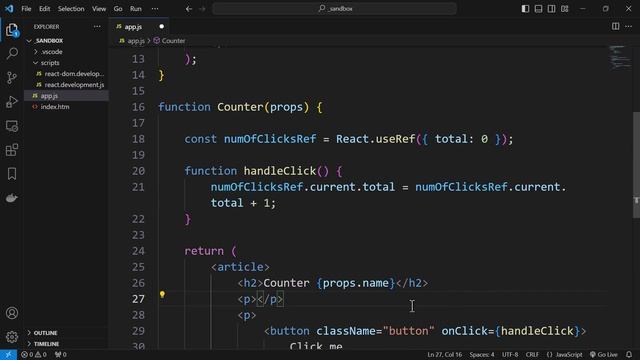Open the Run menu
The image size is (640, 360).
click(136, 9)
